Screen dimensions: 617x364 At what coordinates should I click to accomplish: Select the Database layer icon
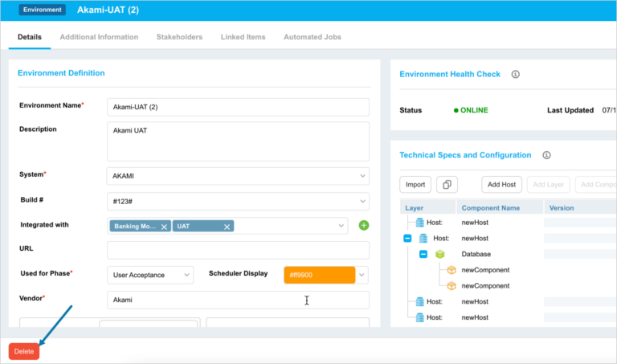440,254
